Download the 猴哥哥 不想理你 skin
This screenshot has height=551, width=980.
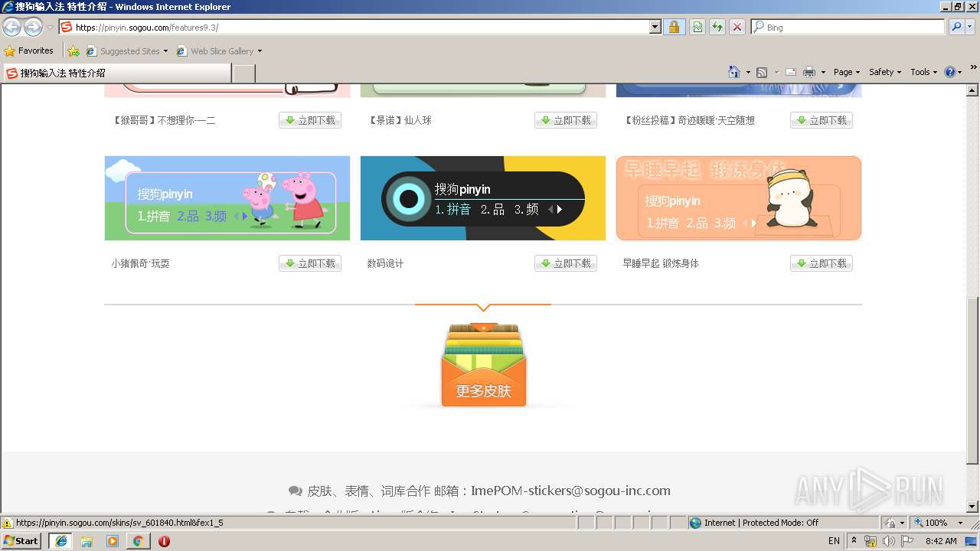point(310,120)
